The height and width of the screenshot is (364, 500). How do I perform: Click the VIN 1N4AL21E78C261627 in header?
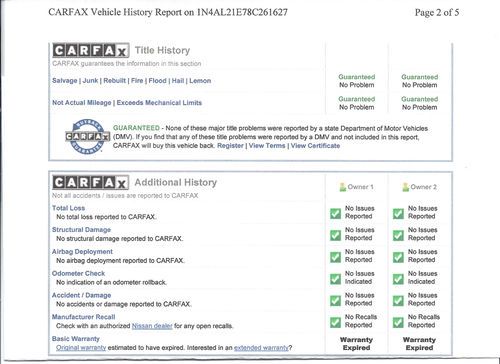(242, 12)
